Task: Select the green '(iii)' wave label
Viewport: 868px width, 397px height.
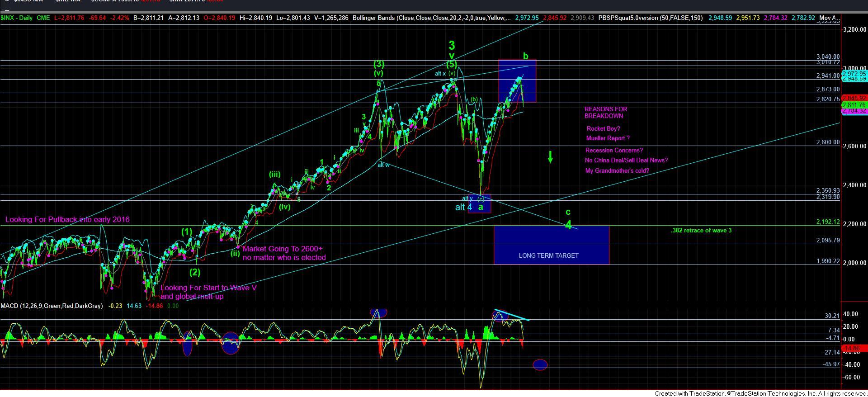Action: (x=274, y=174)
